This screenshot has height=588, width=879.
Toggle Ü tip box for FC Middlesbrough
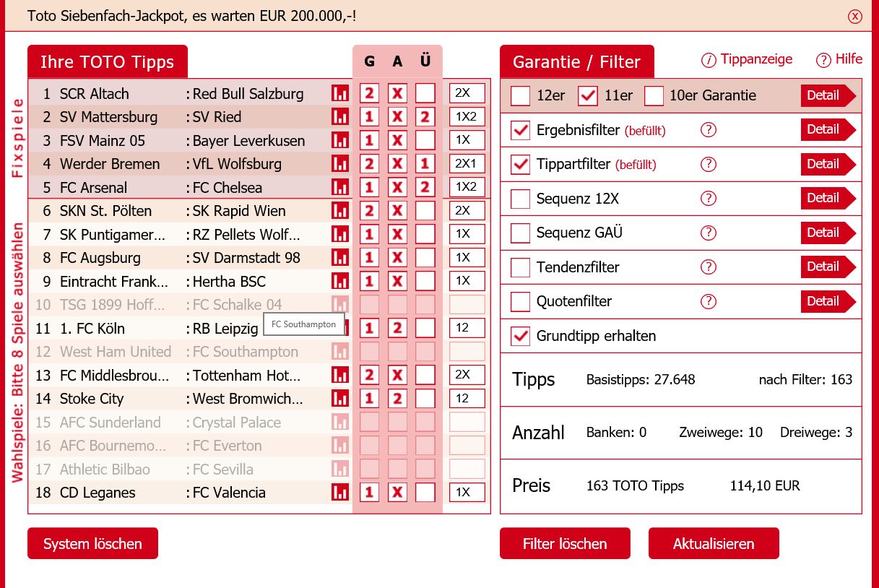(425, 375)
